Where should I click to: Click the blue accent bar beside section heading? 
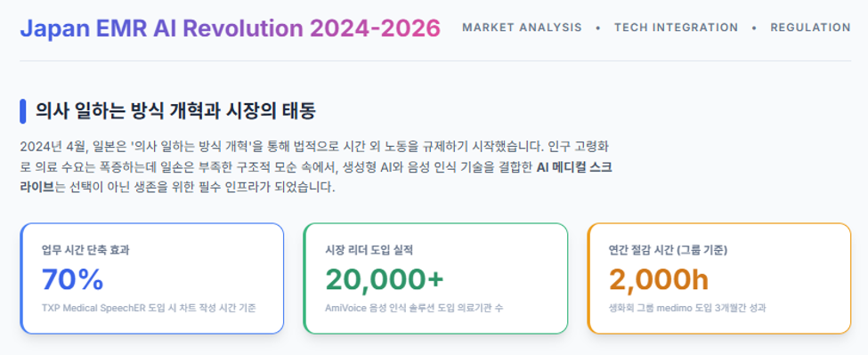coord(22,111)
